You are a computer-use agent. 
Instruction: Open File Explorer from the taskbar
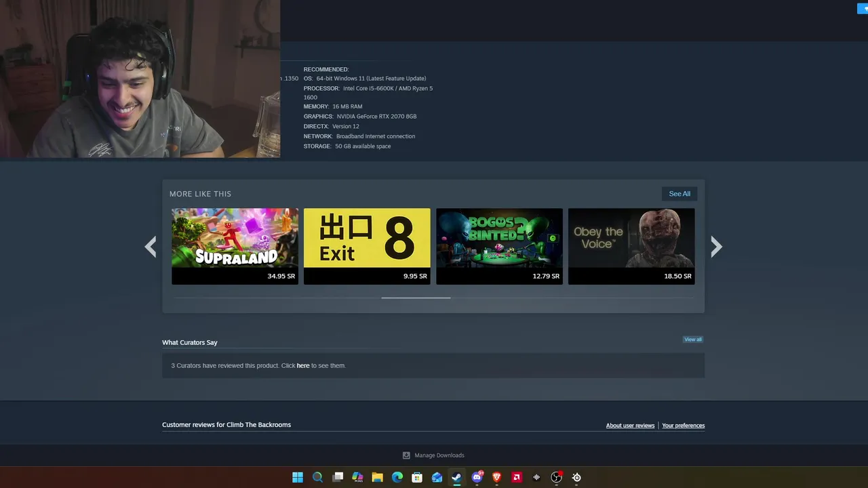[377, 477]
